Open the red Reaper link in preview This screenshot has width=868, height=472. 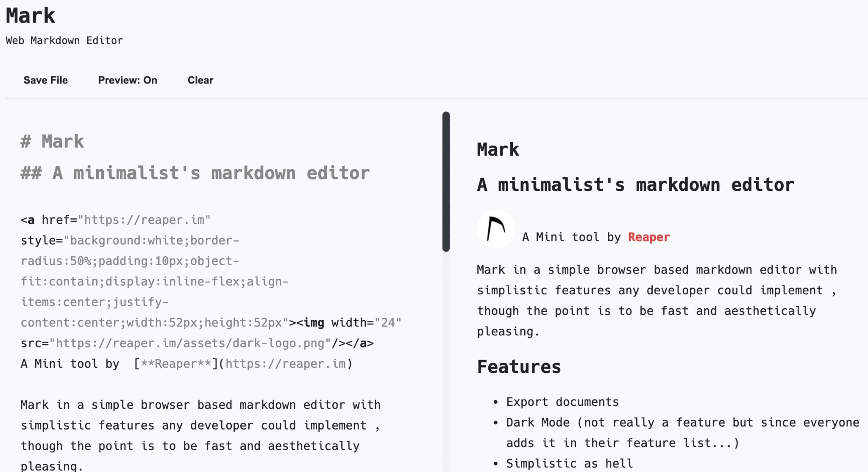point(648,237)
